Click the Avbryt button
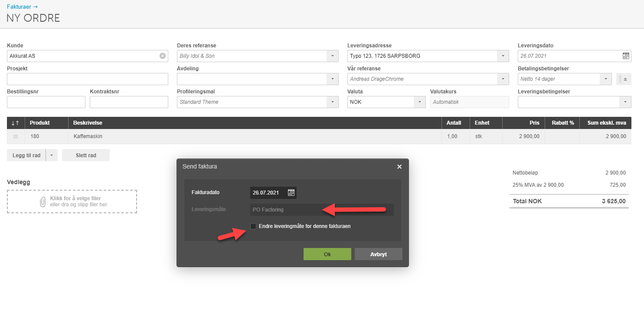The image size is (644, 314). [379, 254]
